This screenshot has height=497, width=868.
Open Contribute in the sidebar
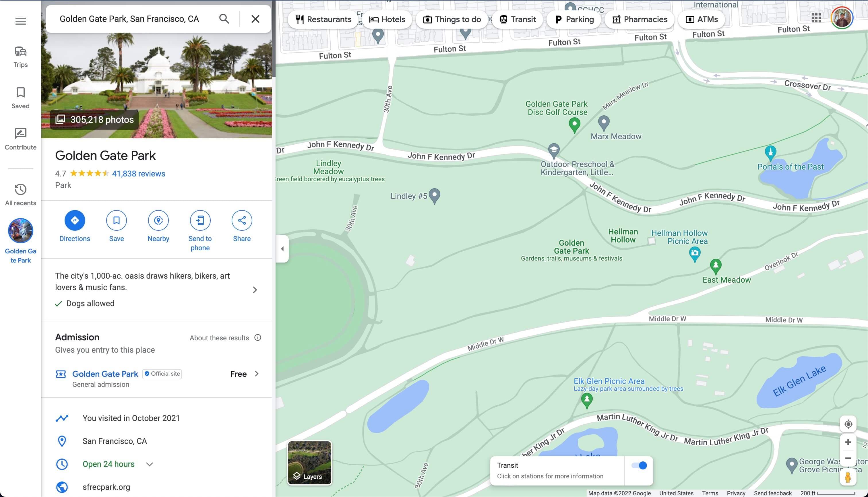(20, 139)
